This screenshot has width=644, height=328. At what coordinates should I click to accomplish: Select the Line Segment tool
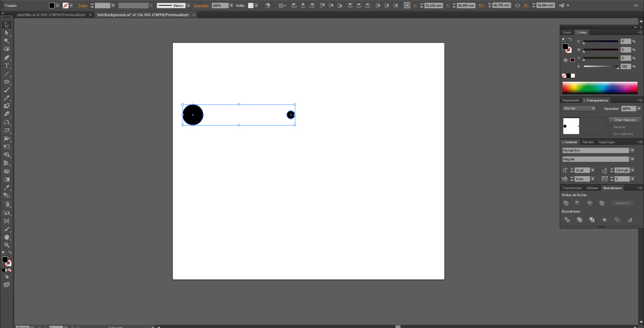coord(6,74)
